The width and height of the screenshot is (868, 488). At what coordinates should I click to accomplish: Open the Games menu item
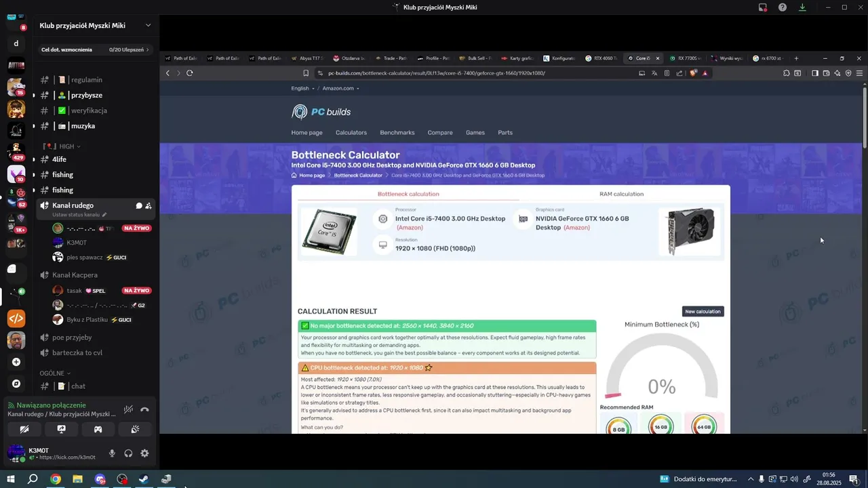(475, 133)
